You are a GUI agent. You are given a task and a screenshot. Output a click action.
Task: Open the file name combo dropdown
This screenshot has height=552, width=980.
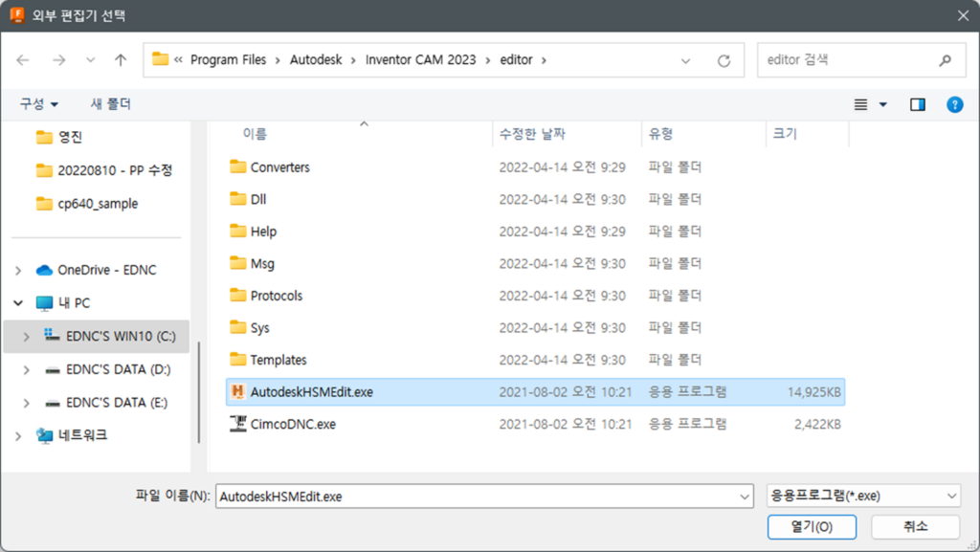(x=745, y=497)
